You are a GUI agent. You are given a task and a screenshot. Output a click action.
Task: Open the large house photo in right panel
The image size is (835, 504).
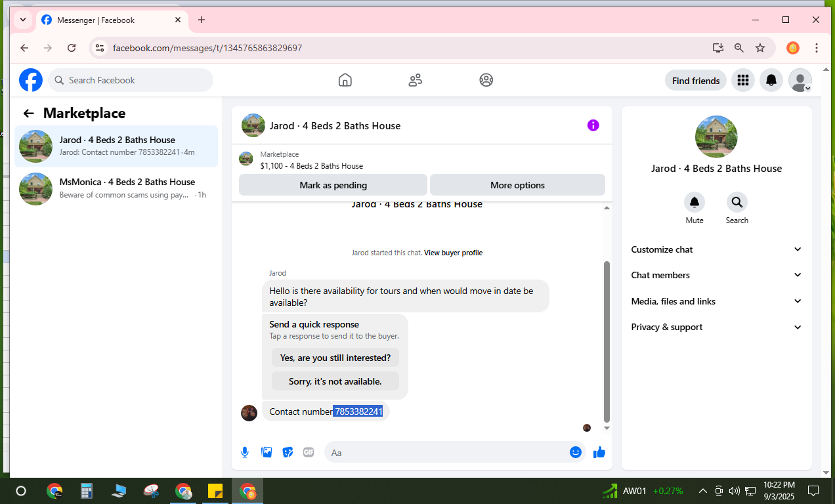716,136
